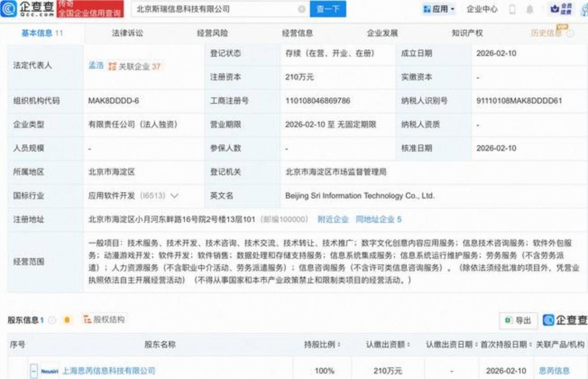Click legal representative 孟浩 link
The width and height of the screenshot is (588, 379).
pos(96,66)
